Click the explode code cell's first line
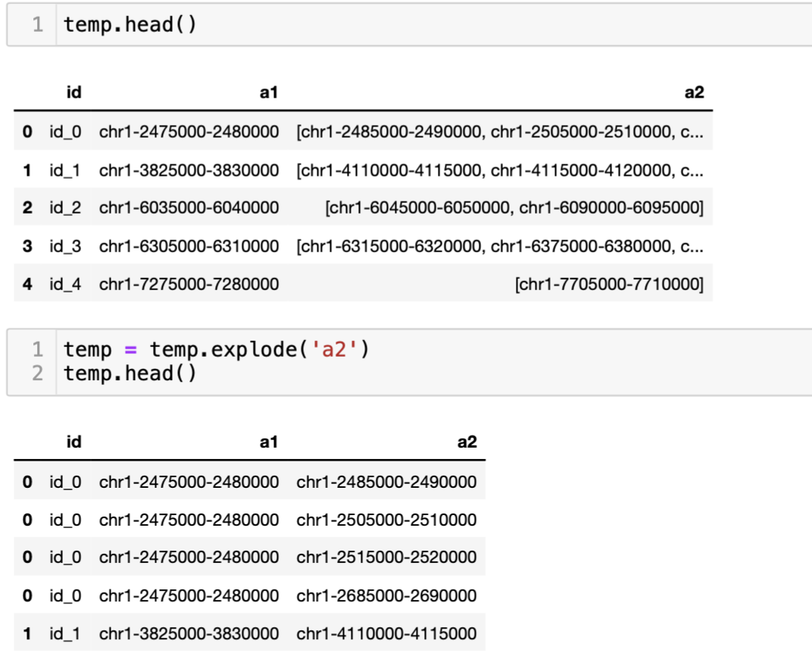 pyautogui.click(x=216, y=349)
